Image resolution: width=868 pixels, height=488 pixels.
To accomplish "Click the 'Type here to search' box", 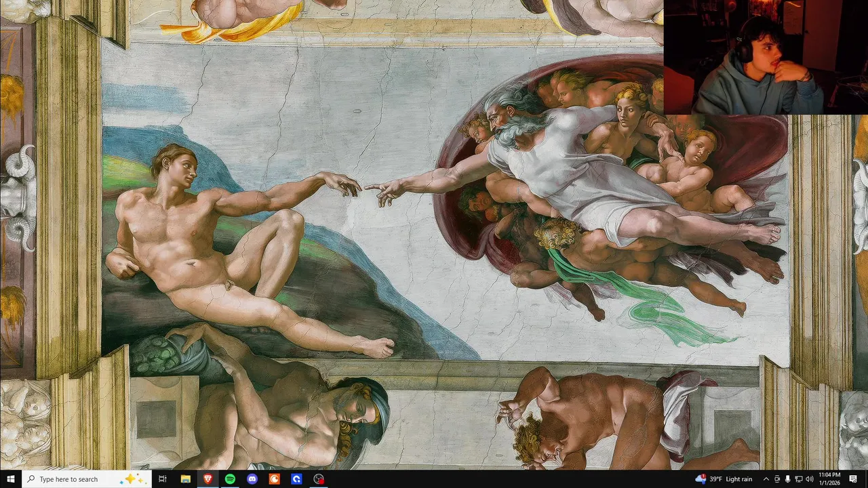I will pos(86,479).
